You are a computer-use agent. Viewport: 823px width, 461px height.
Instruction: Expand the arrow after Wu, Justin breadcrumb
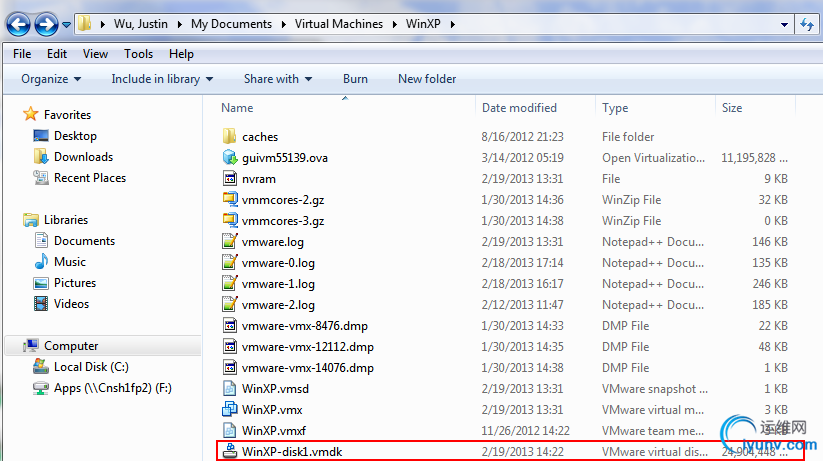[180, 24]
